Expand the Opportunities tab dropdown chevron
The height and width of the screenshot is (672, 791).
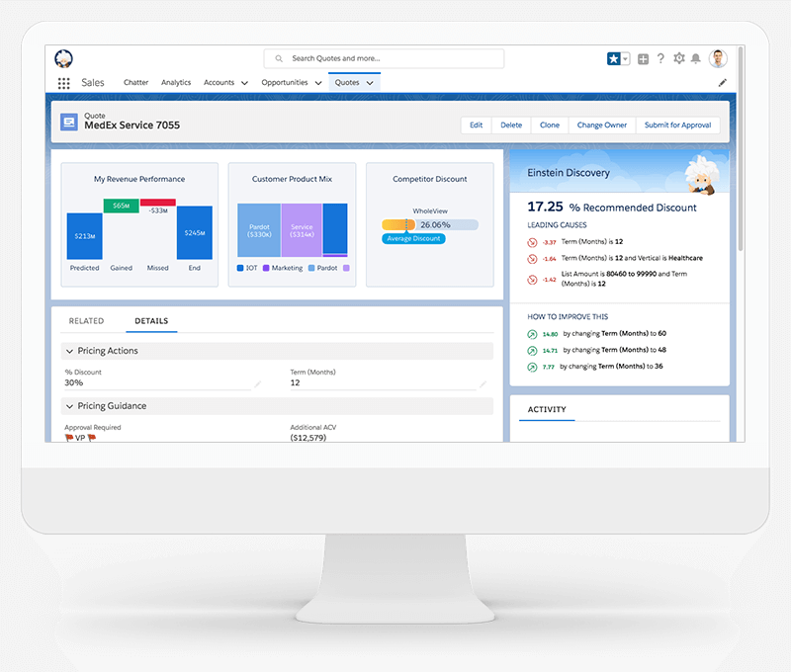click(318, 83)
